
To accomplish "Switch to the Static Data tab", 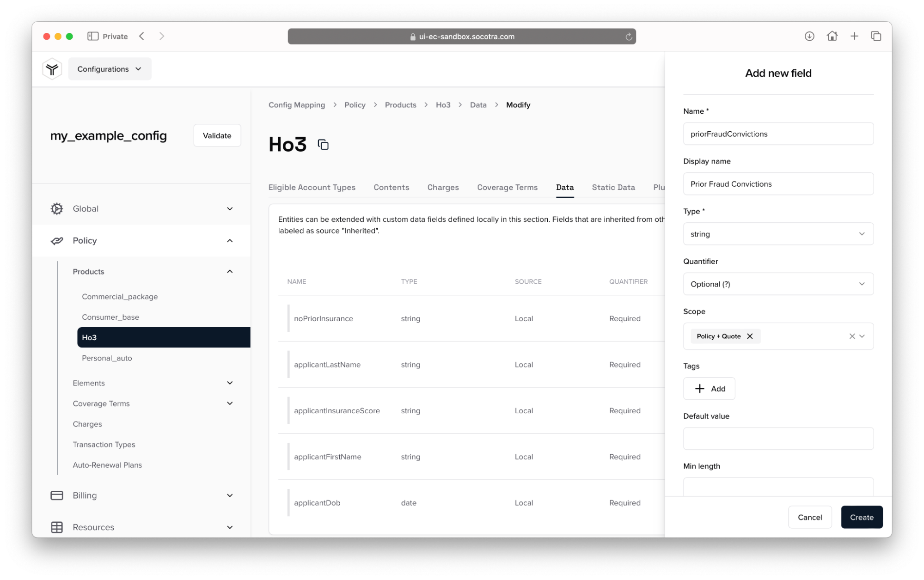I will click(613, 187).
